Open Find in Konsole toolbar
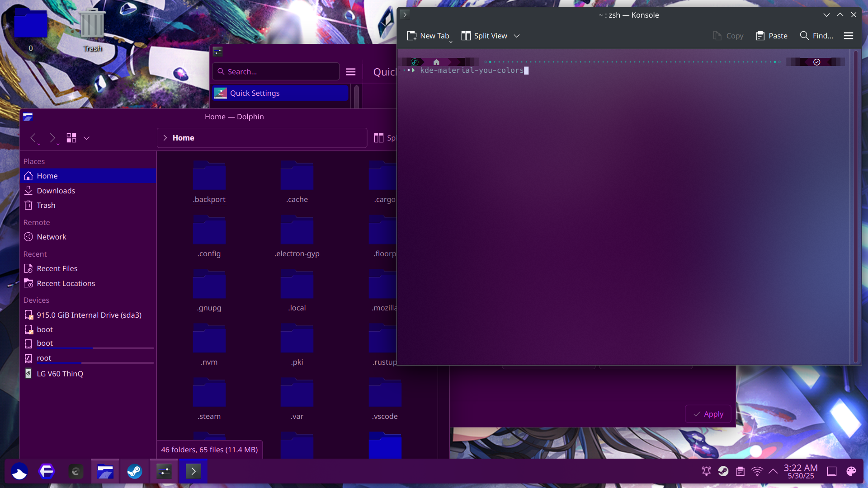868x488 pixels. coord(816,36)
